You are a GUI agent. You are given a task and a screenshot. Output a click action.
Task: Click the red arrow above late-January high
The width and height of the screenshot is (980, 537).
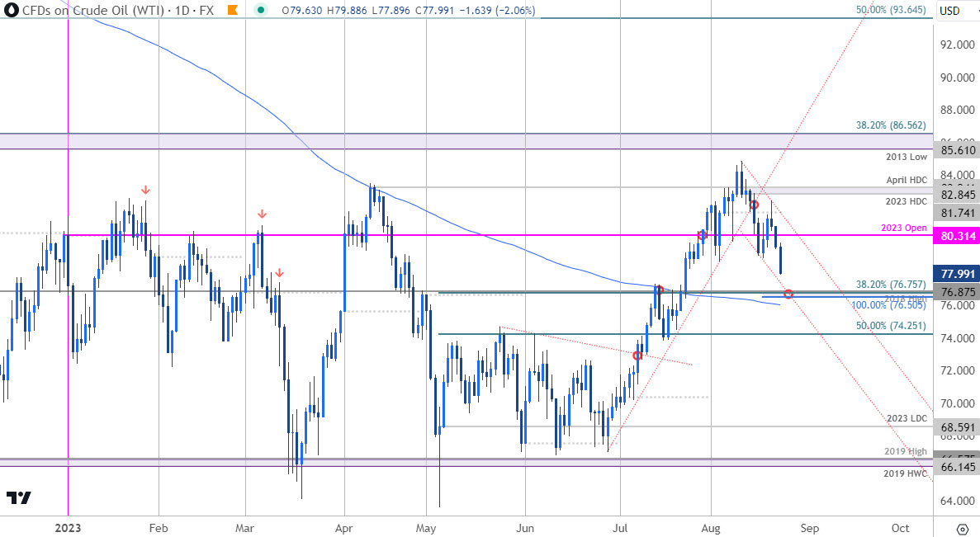(x=145, y=191)
